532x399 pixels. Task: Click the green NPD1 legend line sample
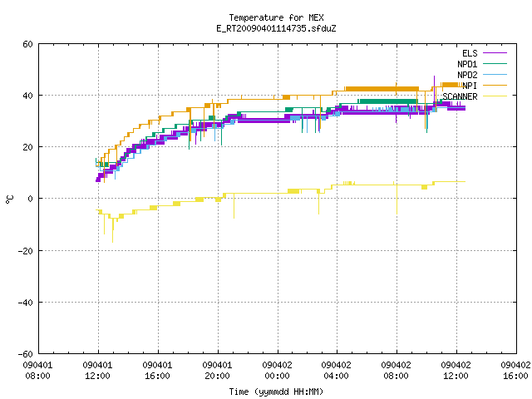(x=495, y=63)
